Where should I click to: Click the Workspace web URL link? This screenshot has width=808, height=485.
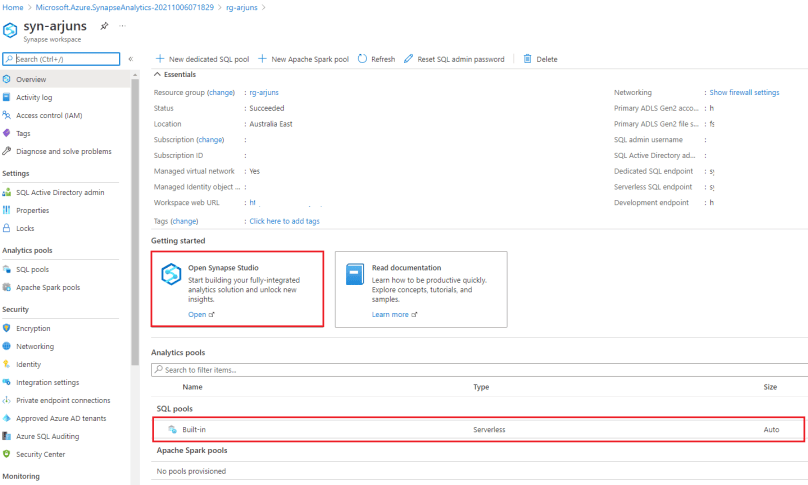(x=253, y=203)
